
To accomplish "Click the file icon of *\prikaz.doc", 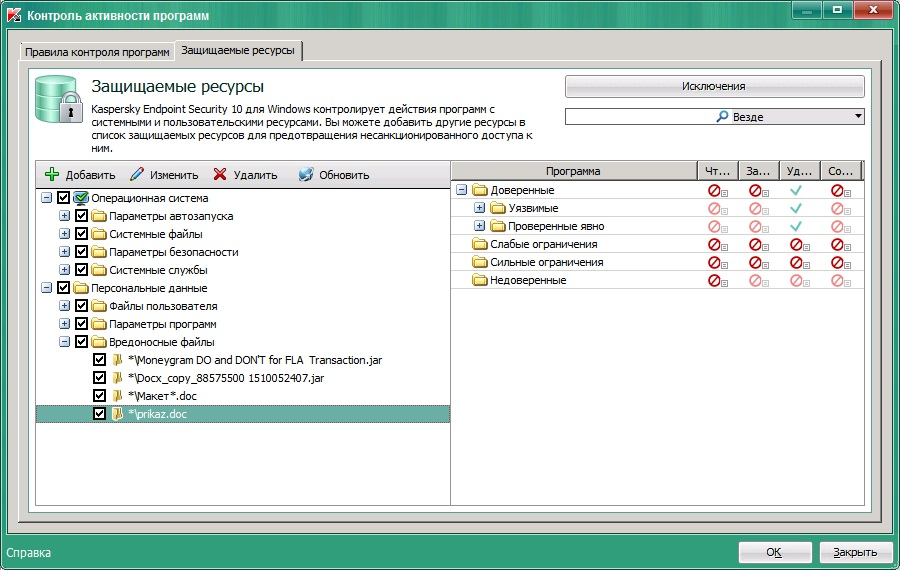I will [x=118, y=414].
